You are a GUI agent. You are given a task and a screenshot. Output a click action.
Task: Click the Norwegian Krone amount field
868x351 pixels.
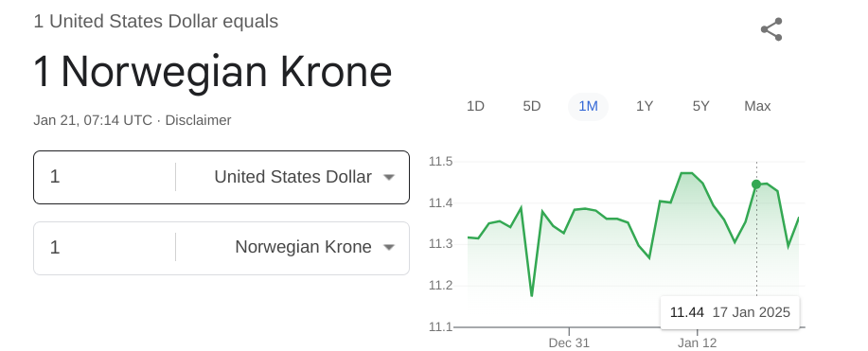105,248
